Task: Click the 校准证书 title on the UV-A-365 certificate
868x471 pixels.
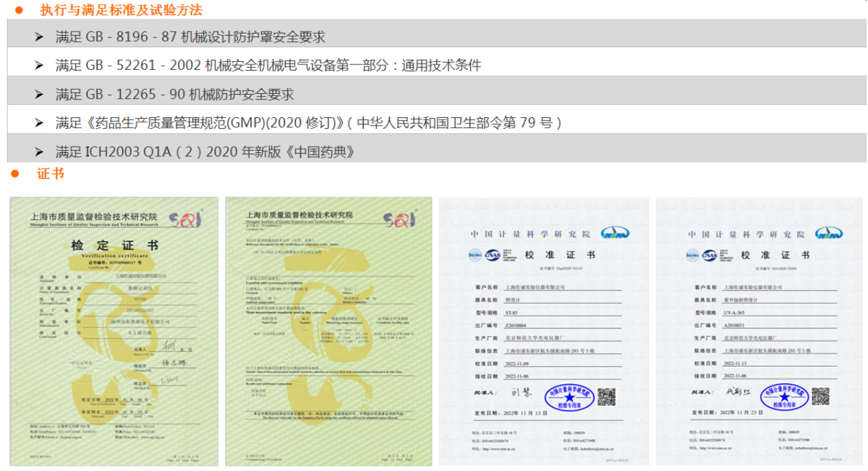Action: coord(775,255)
